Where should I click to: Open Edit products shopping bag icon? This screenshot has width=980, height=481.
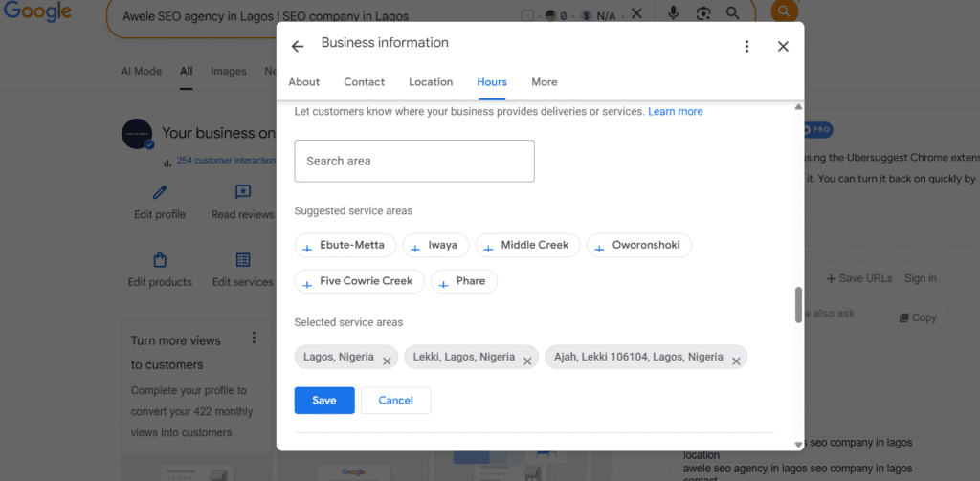tap(160, 259)
